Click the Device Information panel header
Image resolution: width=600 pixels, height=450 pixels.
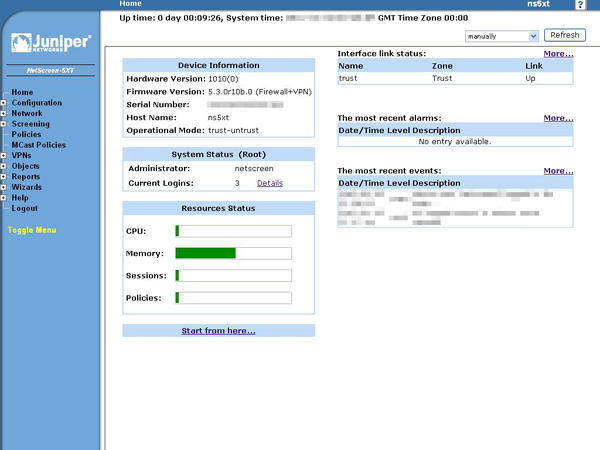click(x=218, y=65)
